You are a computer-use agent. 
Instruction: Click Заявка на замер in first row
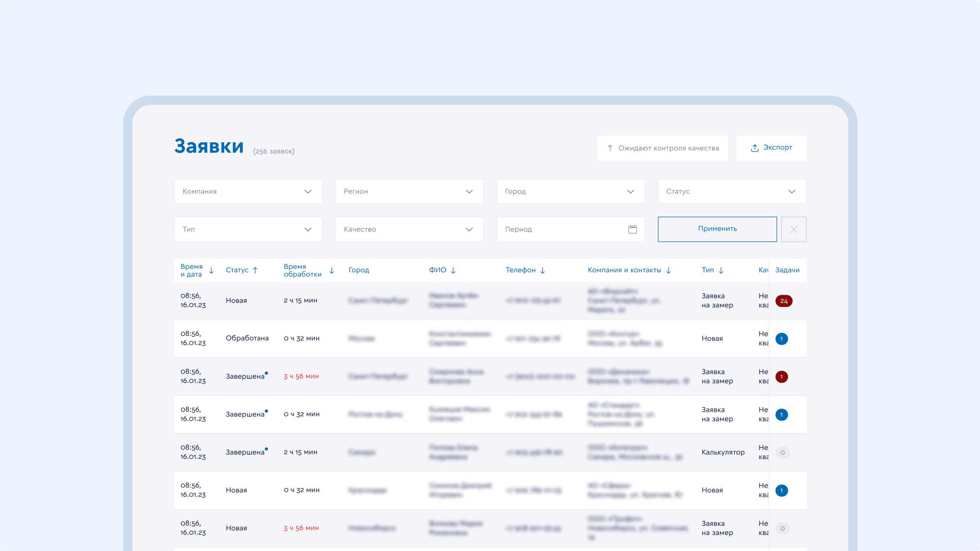(717, 301)
